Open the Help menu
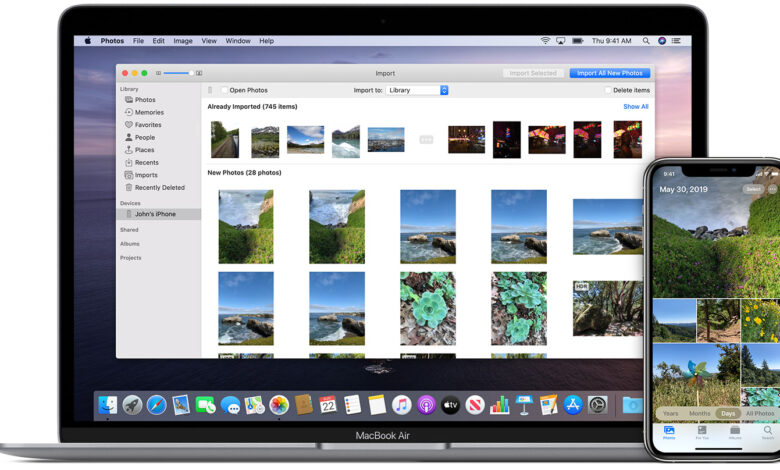The width and height of the screenshot is (780, 470). [x=266, y=41]
